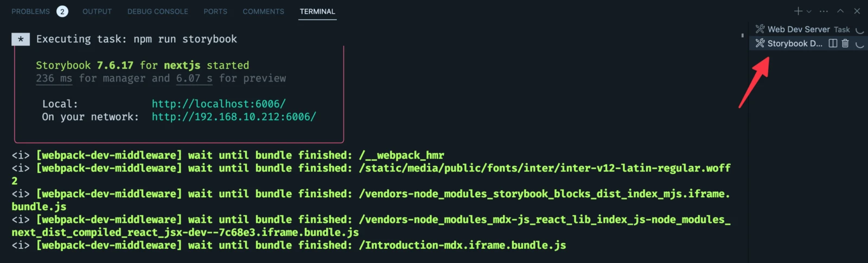Open the Comments tab
868x263 pixels.
[x=263, y=11]
